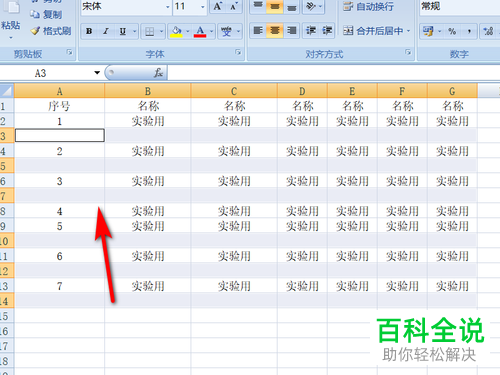This screenshot has width=500, height=375.
Task: Toggle italic formatting
Action: point(106,31)
